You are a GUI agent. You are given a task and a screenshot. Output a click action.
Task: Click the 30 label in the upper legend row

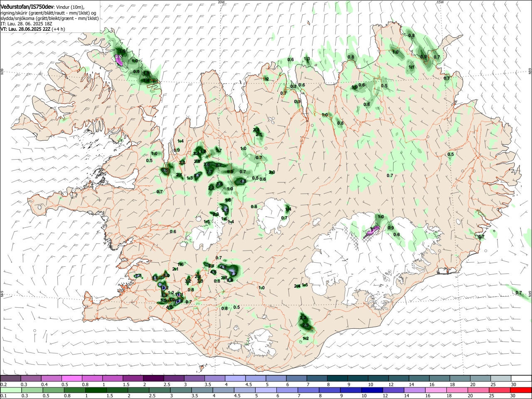pos(513,384)
